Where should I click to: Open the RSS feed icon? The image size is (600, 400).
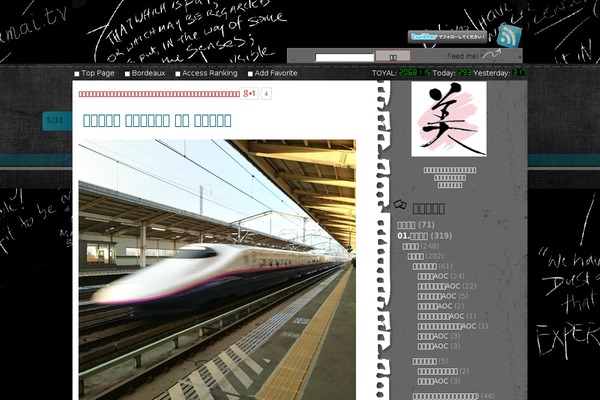click(x=509, y=36)
